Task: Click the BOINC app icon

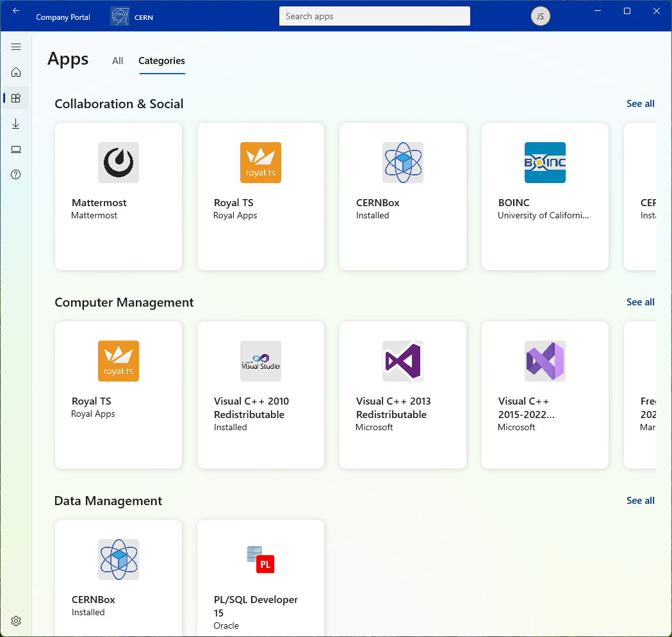Action: coord(545,163)
